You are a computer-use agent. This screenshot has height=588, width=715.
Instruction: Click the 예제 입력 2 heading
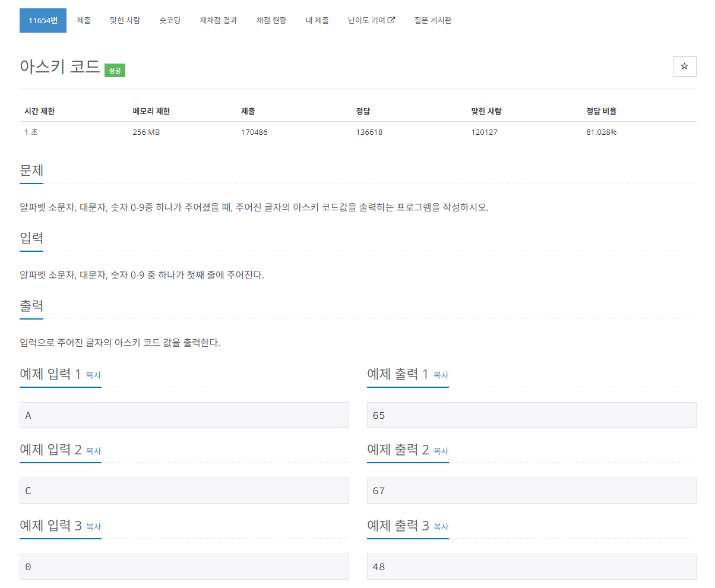[50, 450]
